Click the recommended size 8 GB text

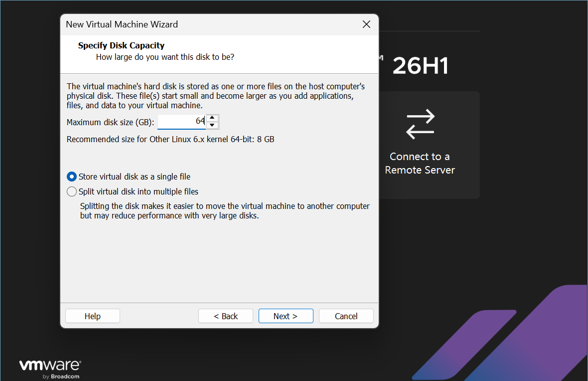coord(170,139)
